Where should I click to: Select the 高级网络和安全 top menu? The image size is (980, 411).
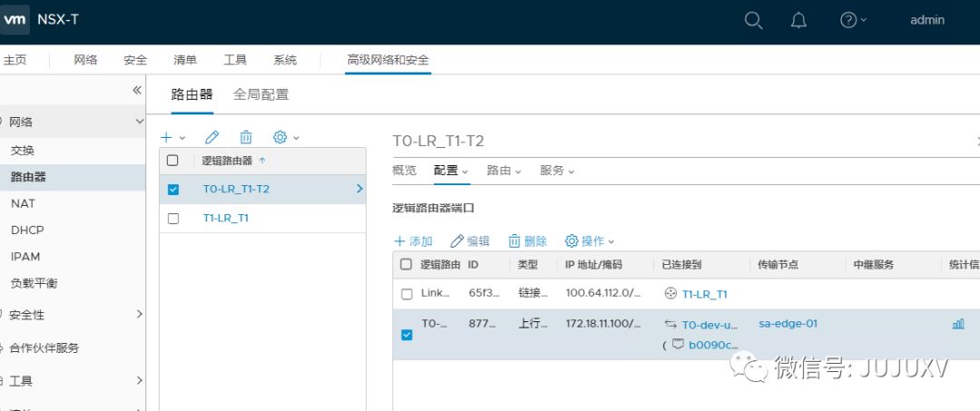388,60
